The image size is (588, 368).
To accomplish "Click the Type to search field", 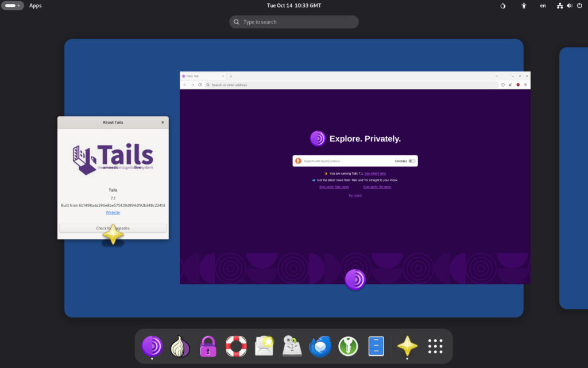I will click(293, 21).
